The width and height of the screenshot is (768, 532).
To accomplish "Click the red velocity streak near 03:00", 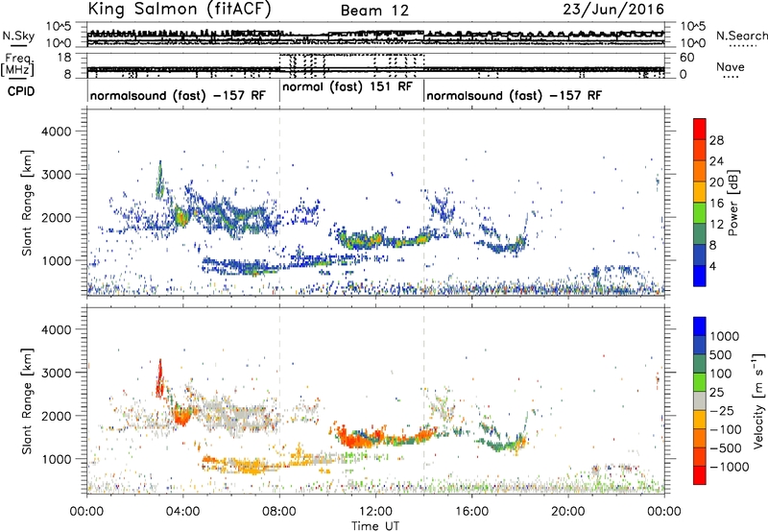I will click(x=159, y=378).
